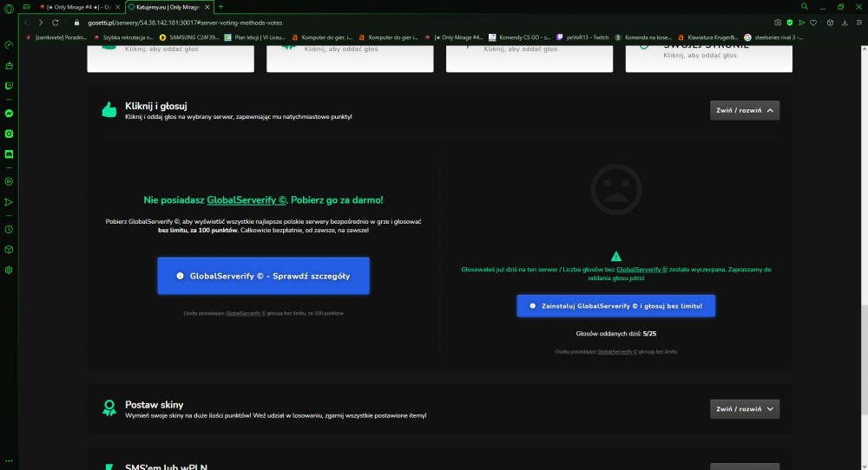Viewport: 868px width, 470px height.
Task: Take a snapshot with camera icon
Action: click(778, 23)
